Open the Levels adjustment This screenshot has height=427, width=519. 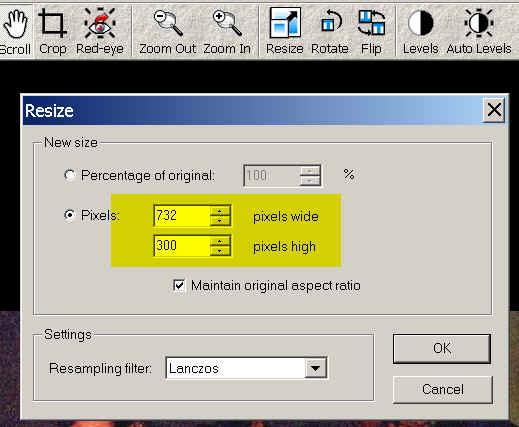pyautogui.click(x=420, y=32)
